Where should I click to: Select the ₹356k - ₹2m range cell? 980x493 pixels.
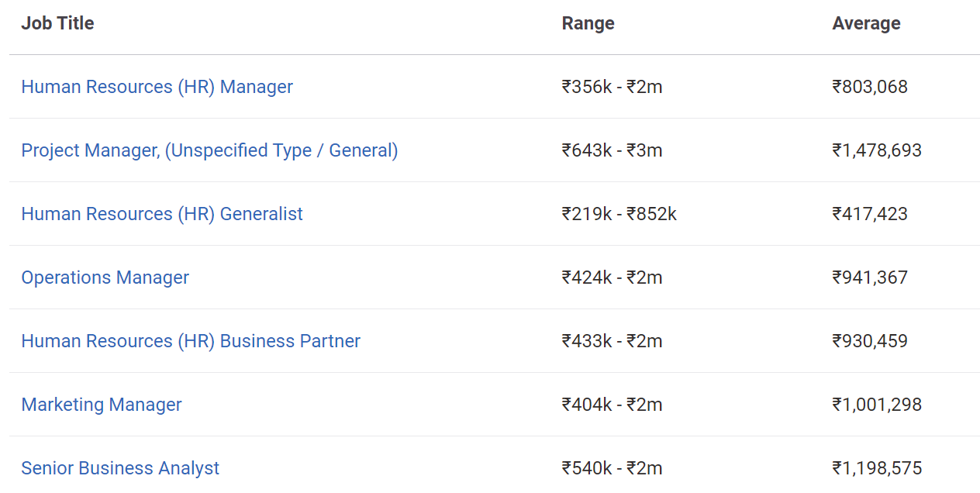coord(612,87)
